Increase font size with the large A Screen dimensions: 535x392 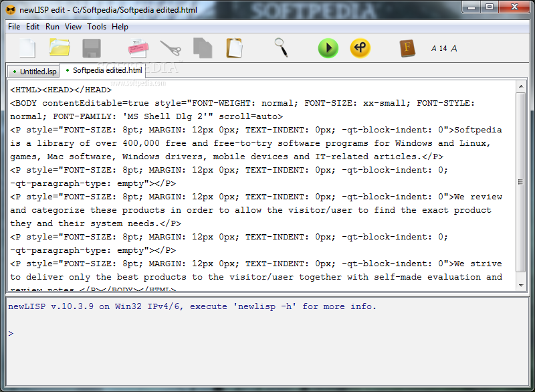[454, 48]
